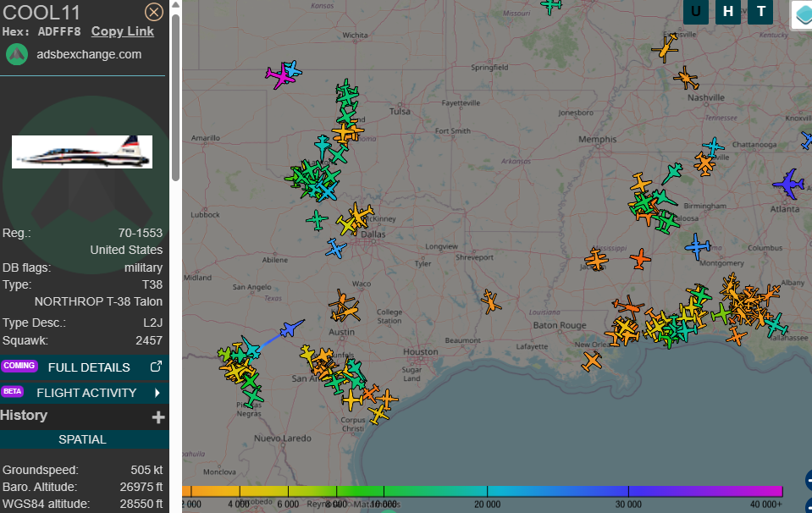Toggle the H map filter button
Viewport: 812px width, 513px height.
(728, 11)
